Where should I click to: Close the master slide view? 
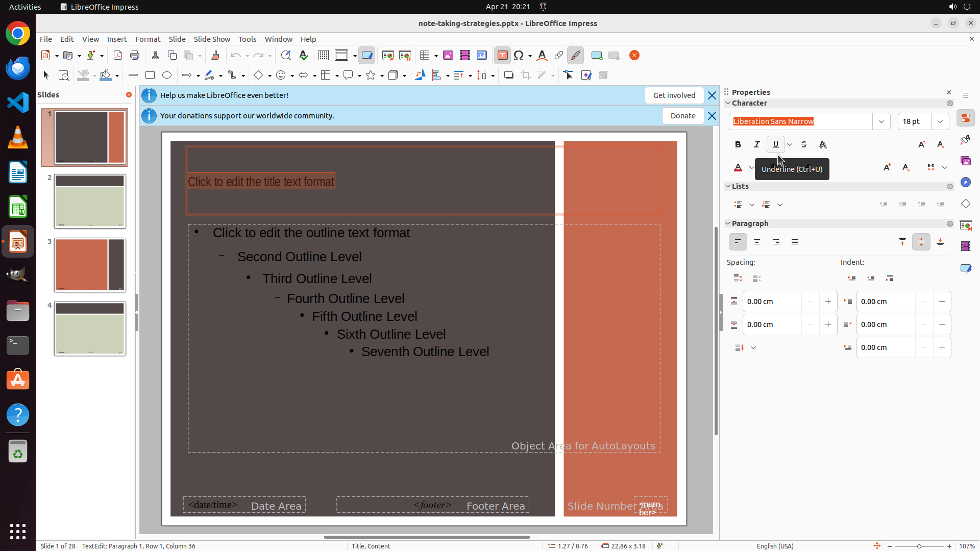pyautogui.click(x=634, y=56)
